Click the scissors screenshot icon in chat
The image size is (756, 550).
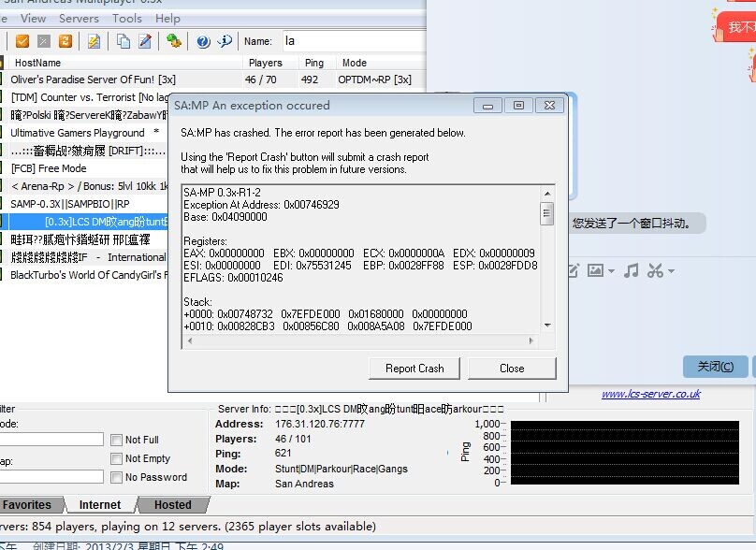tap(655, 270)
